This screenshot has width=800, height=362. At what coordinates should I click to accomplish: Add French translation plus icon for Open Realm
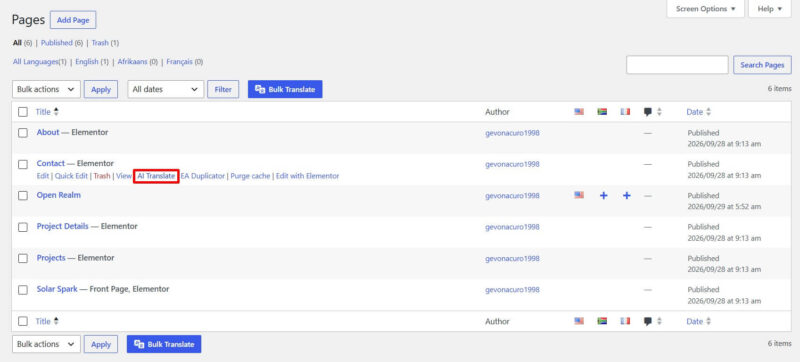[x=627, y=196]
